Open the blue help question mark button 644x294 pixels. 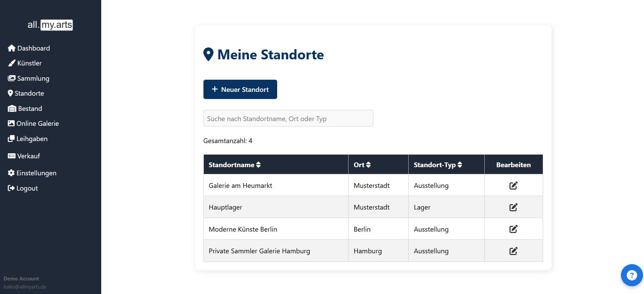[x=631, y=275]
